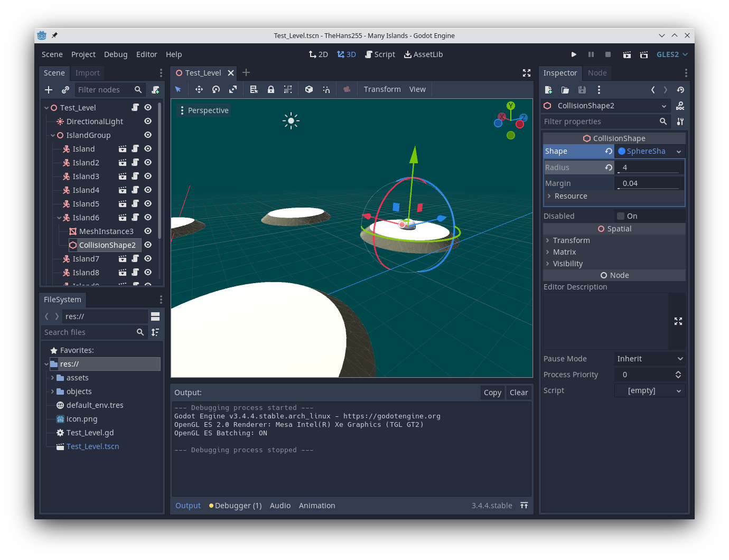Hide the IslandGroup node
Image resolution: width=729 pixels, height=560 pixels.
[148, 135]
